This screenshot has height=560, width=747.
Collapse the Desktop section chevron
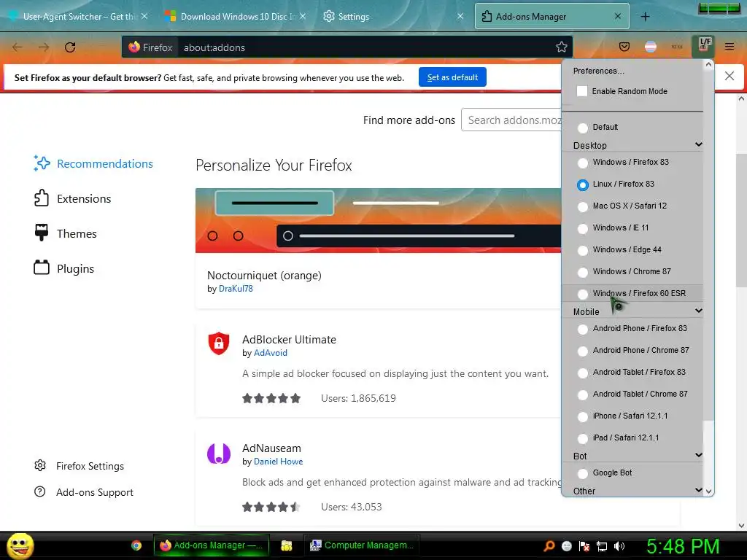point(698,144)
